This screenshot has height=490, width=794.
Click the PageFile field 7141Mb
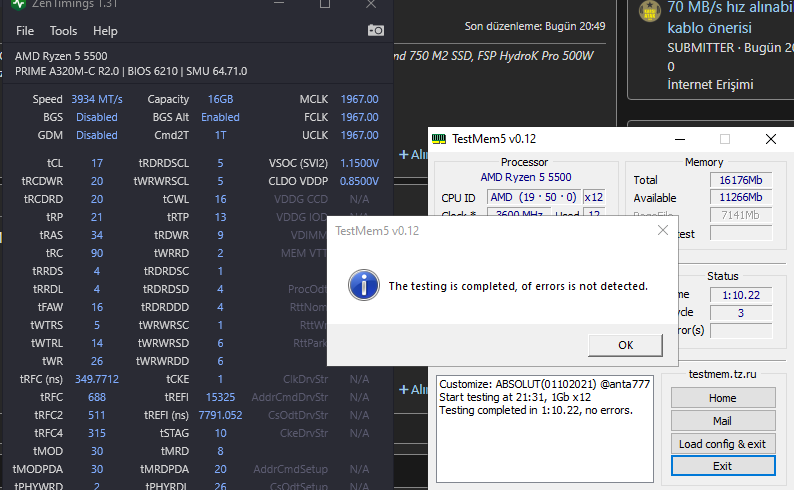(741, 216)
